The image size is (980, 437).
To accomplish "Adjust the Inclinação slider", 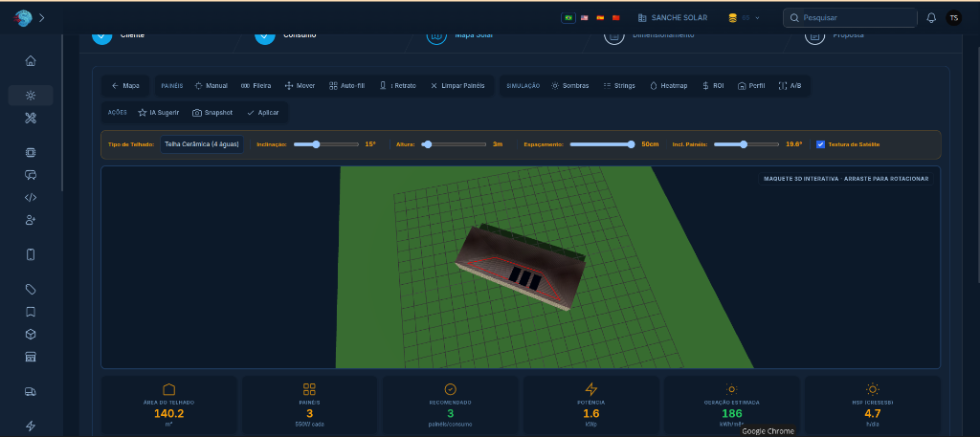I will point(326,144).
